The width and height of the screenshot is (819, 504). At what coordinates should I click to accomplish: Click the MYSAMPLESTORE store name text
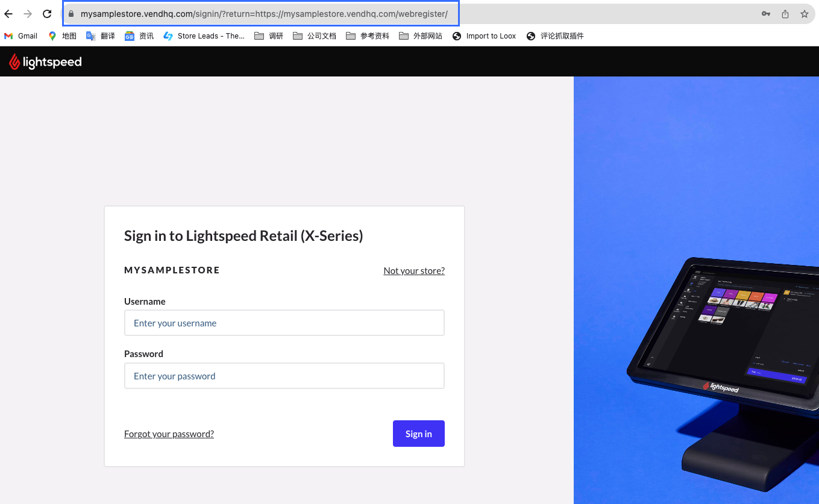[x=172, y=270]
